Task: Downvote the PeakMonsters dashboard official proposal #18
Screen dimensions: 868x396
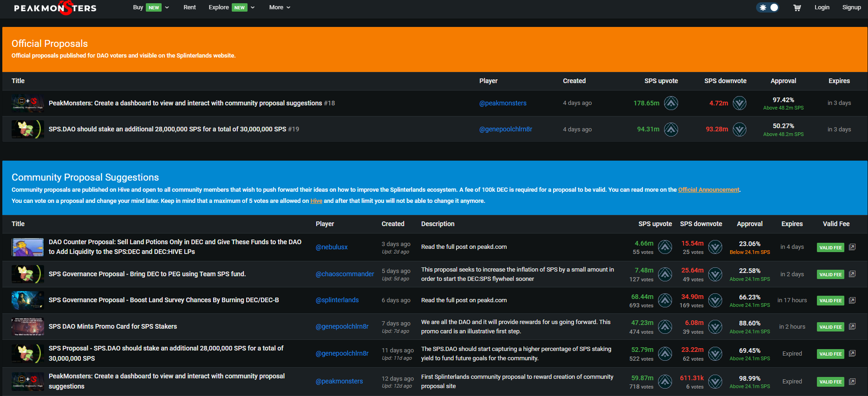Action: point(739,103)
